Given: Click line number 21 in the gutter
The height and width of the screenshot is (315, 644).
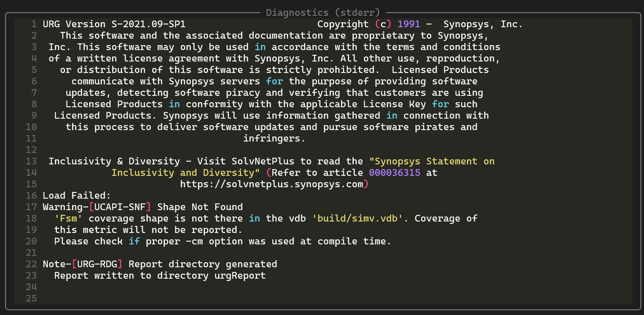Looking at the screenshot, I should click(x=31, y=253).
